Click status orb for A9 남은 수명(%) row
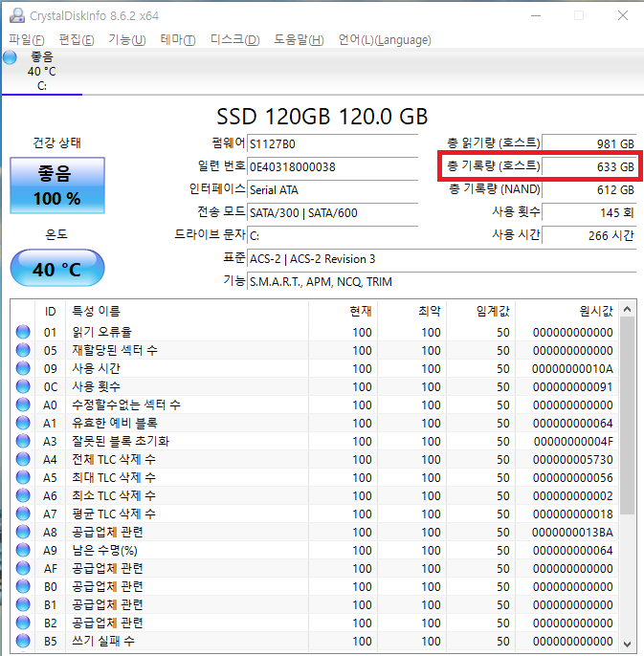644x656 pixels. pos(23,550)
